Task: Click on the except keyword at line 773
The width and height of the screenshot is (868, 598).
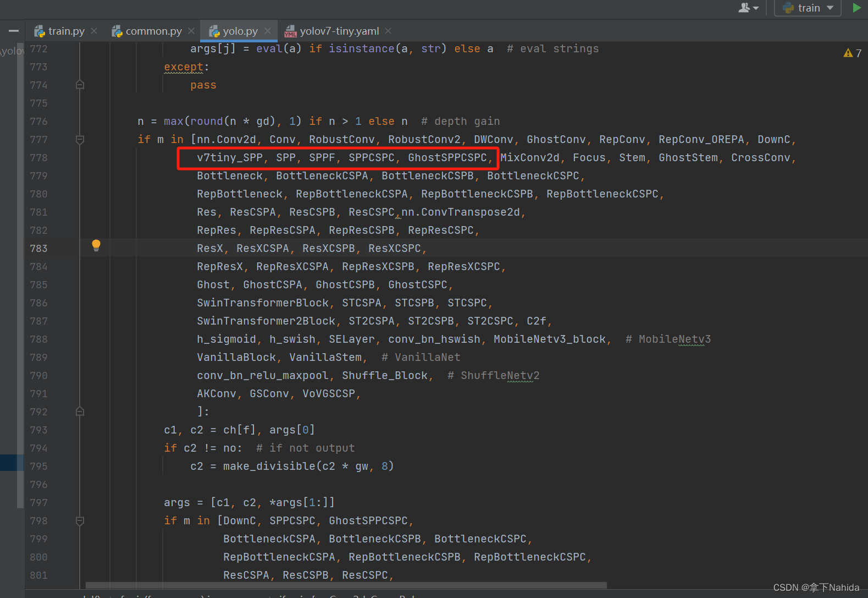Action: (184, 67)
